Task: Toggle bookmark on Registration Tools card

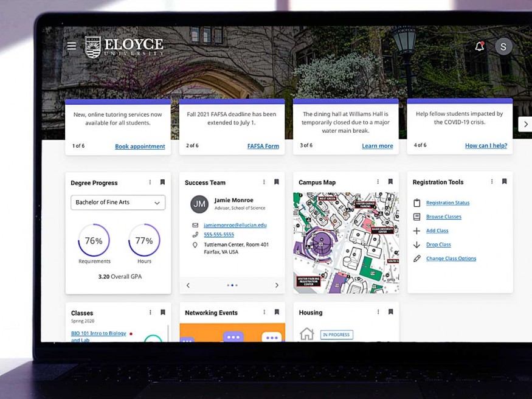Action: (504, 182)
